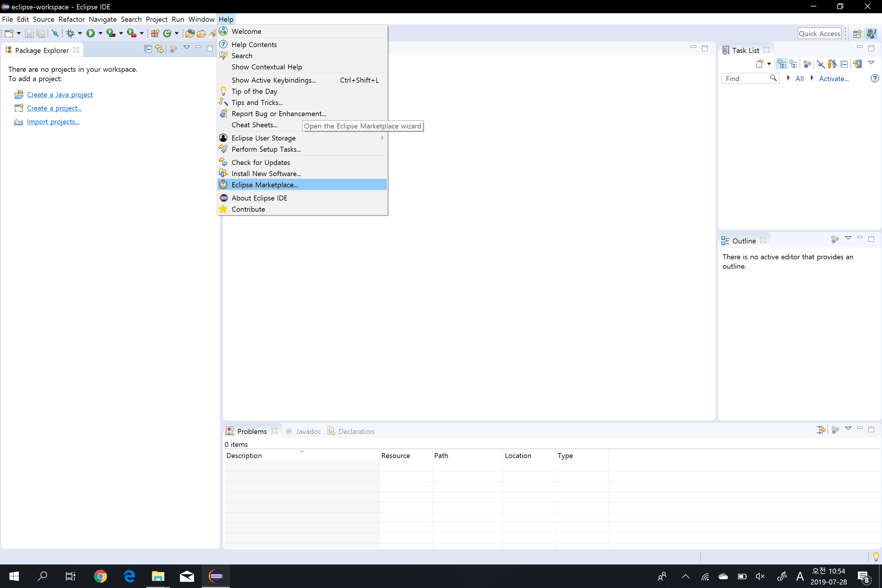Click the New Java Package toolbar icon
The image size is (882, 588).
click(155, 34)
